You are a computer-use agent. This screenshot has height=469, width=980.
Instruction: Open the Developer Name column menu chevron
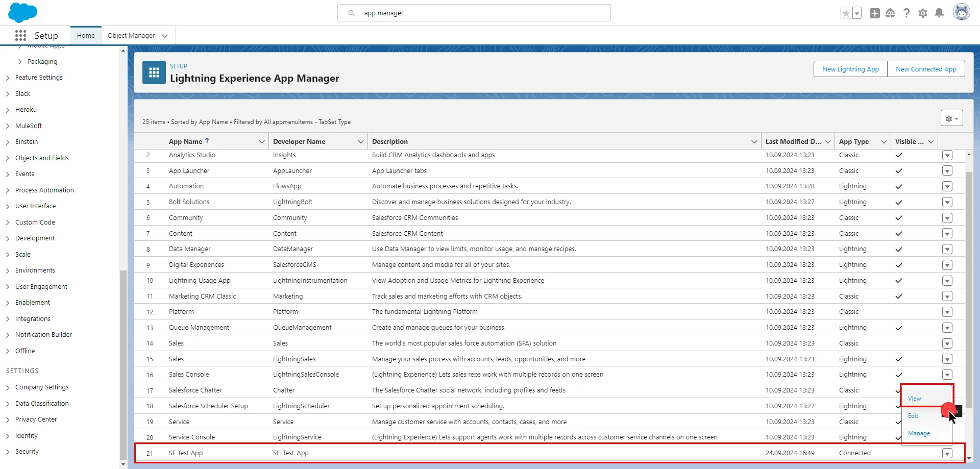pos(360,142)
